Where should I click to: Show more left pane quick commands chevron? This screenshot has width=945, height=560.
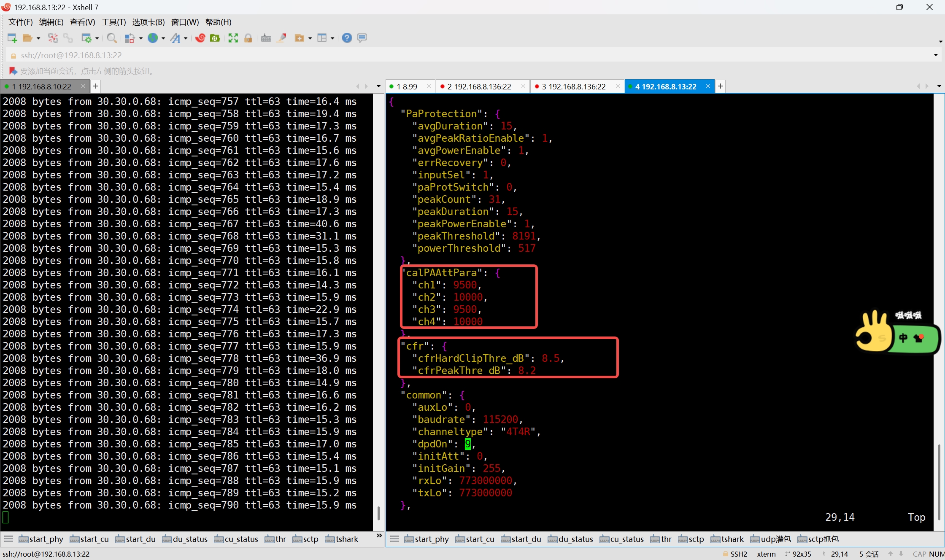coord(379,536)
